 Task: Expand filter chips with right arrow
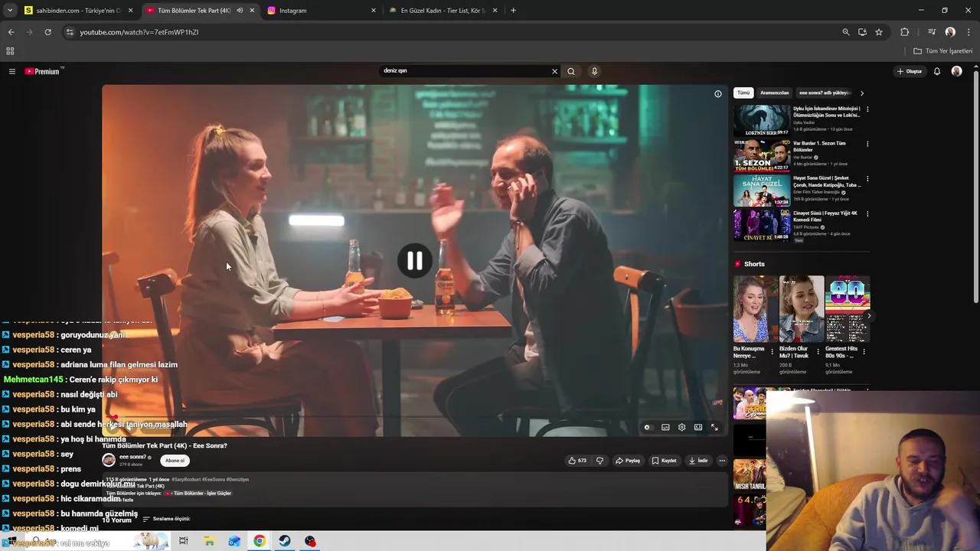point(862,93)
